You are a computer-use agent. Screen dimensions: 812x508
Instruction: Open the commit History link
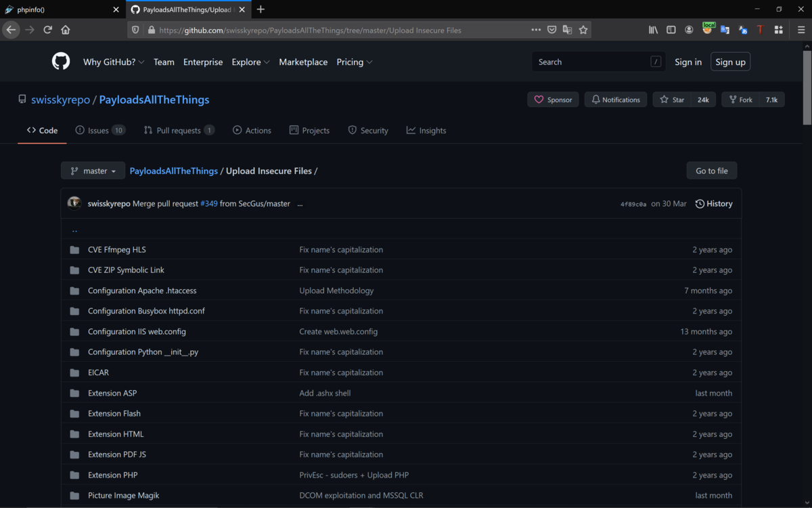coord(714,204)
